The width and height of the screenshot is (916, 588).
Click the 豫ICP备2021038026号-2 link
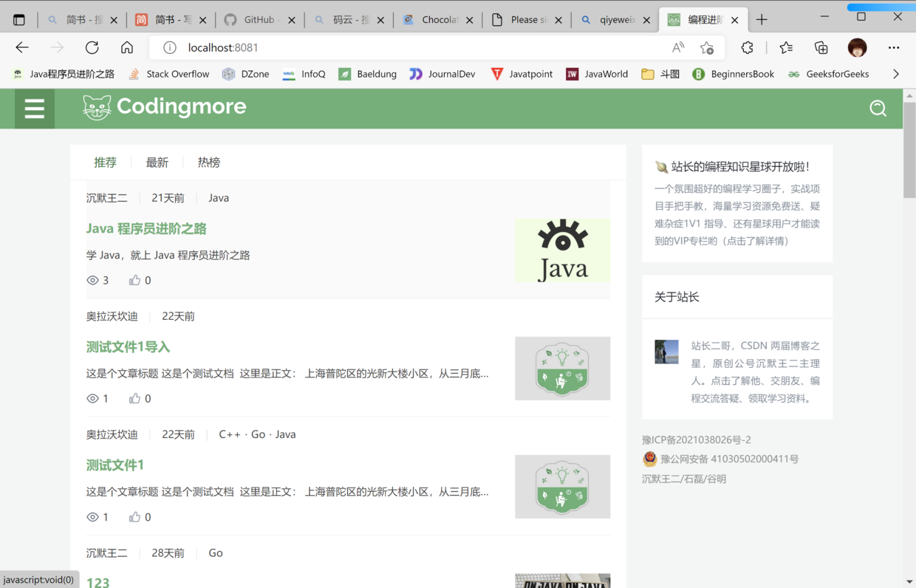coord(696,440)
